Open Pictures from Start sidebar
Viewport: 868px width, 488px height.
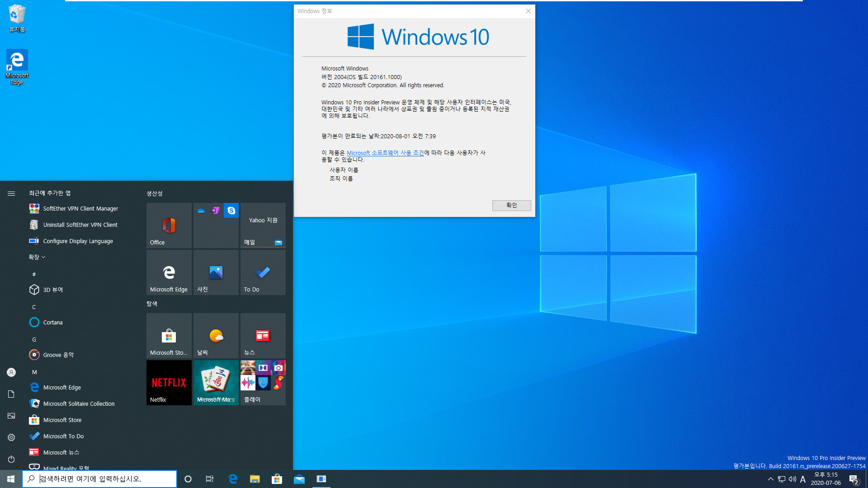click(x=11, y=416)
